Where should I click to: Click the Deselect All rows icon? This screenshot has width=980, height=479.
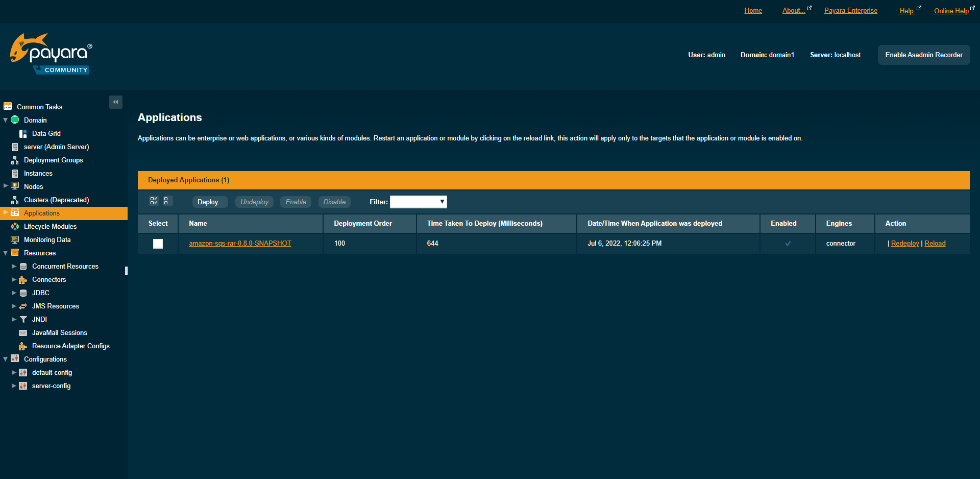(166, 201)
